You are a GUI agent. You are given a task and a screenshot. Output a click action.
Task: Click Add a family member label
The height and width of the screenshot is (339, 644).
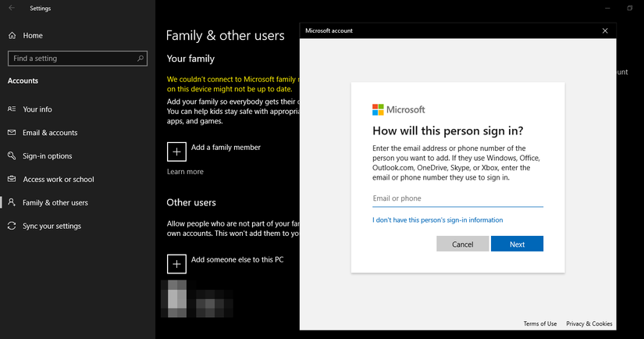pos(226,147)
